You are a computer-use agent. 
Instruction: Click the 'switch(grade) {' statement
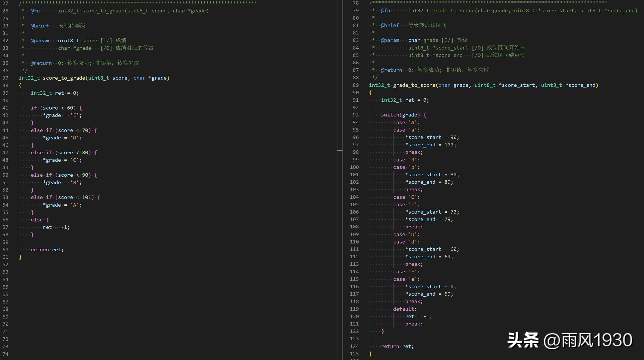(403, 115)
